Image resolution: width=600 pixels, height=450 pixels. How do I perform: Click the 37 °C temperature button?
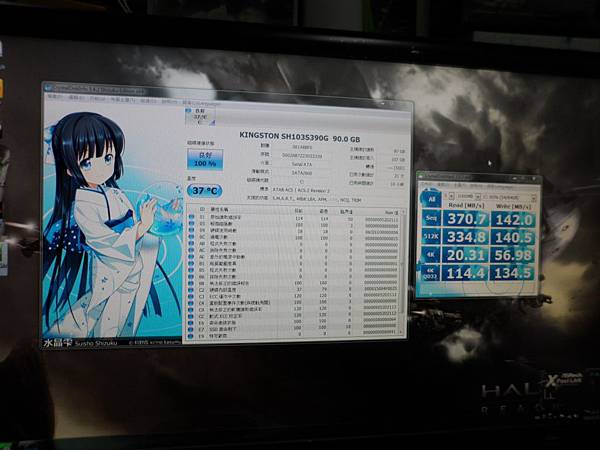204,191
